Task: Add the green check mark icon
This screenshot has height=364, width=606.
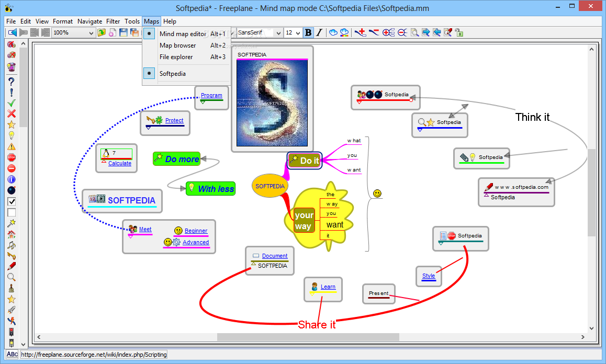Action: (11, 103)
